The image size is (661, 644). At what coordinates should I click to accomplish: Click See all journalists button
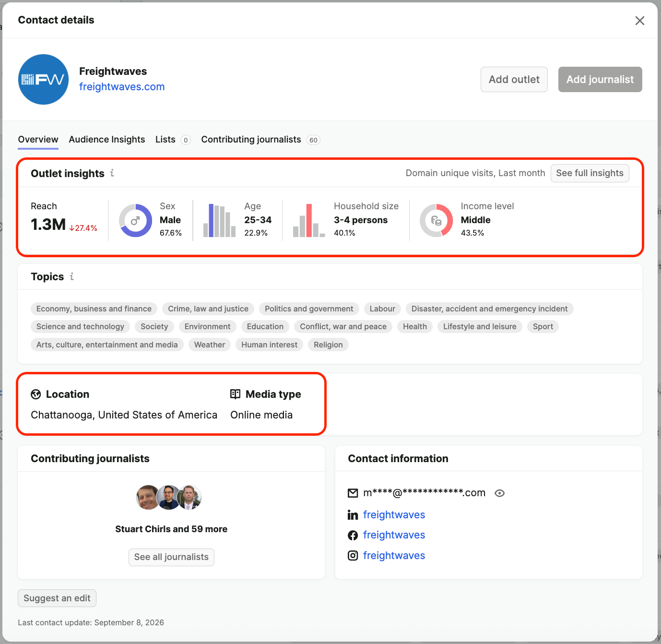point(171,557)
